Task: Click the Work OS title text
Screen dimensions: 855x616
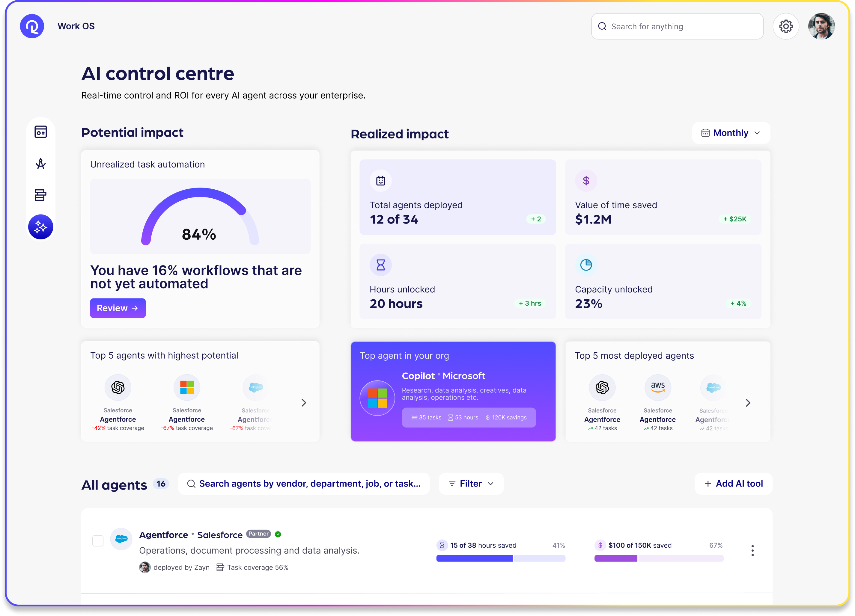Action: tap(76, 26)
